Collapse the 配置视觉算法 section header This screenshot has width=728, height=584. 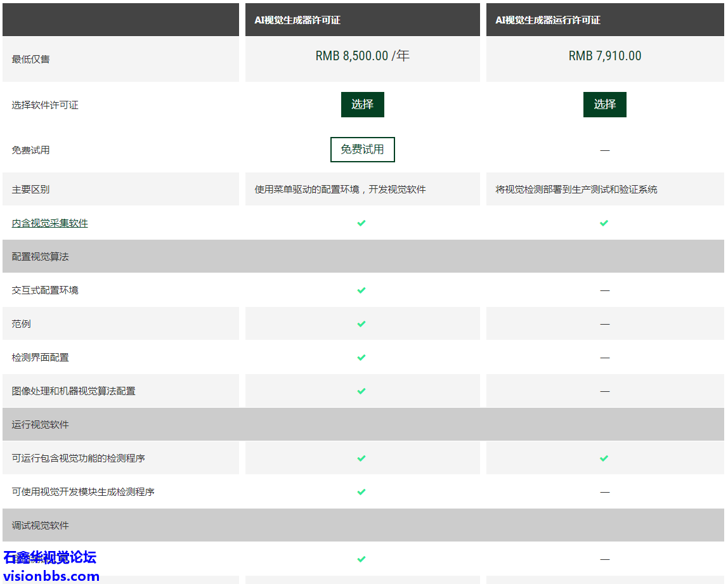pyautogui.click(x=40, y=257)
